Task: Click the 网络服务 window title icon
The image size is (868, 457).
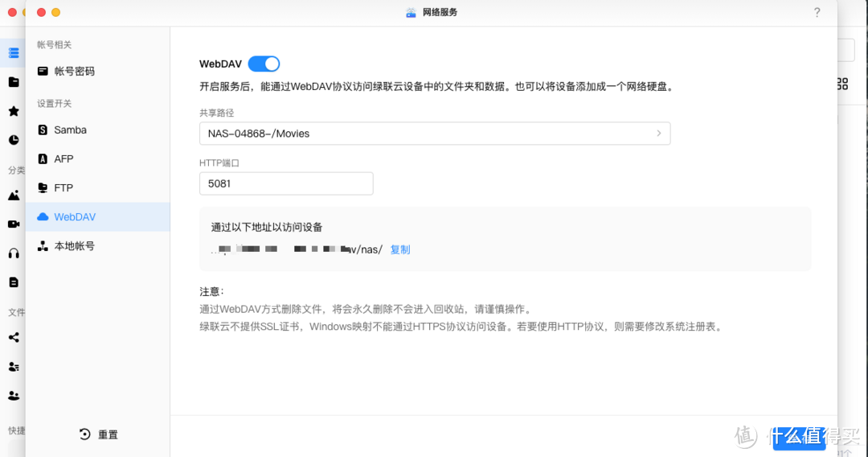Action: click(x=411, y=12)
